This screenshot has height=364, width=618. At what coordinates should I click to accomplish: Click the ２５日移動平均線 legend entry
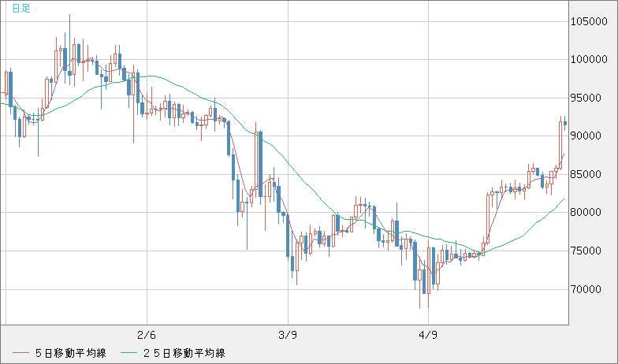(x=184, y=353)
